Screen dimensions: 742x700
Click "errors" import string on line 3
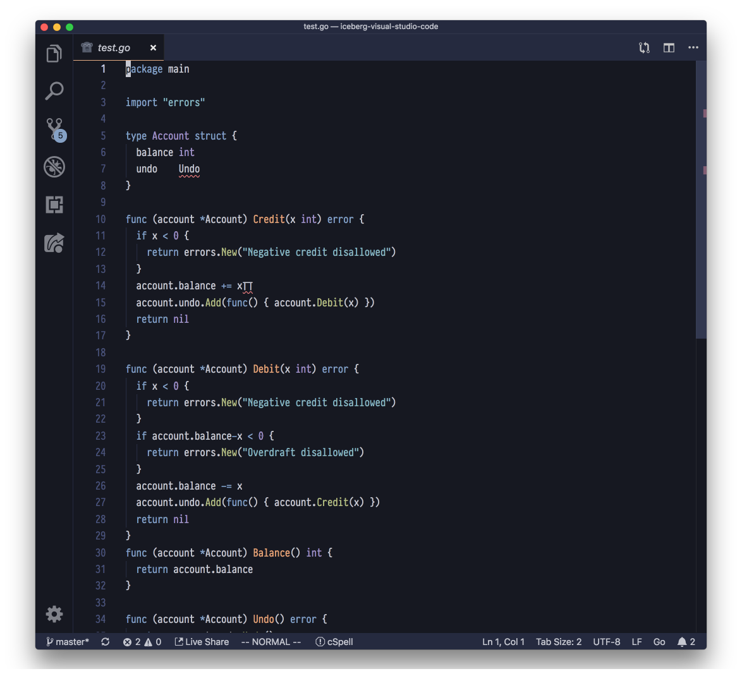pyautogui.click(x=184, y=102)
